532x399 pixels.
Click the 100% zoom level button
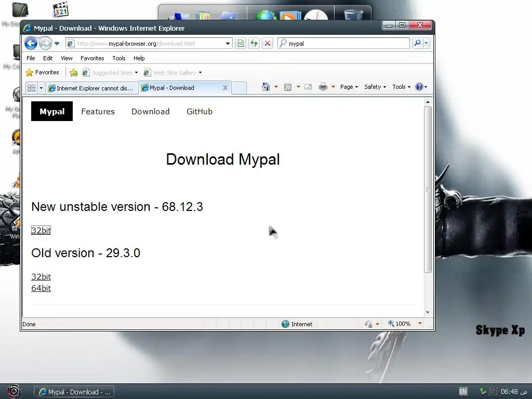[400, 324]
